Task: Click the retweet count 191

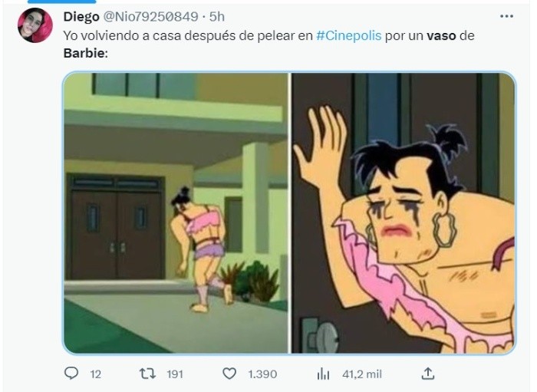Action: tap(175, 374)
